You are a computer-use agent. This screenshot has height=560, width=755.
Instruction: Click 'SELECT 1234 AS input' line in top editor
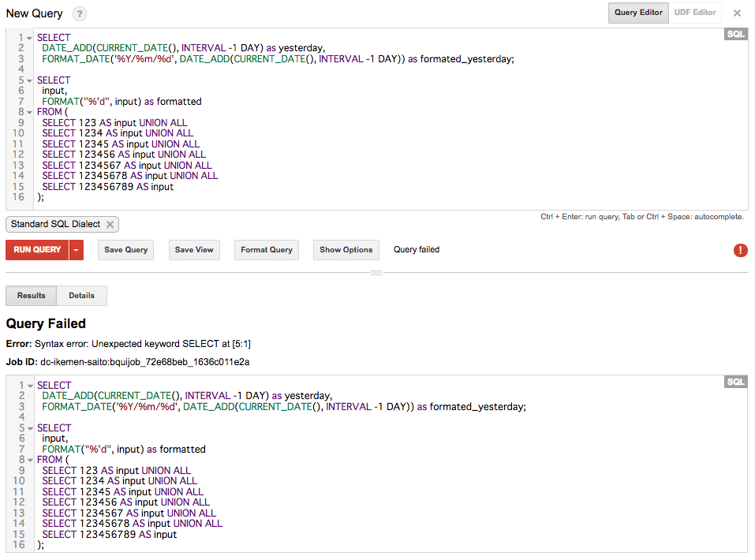(118, 133)
